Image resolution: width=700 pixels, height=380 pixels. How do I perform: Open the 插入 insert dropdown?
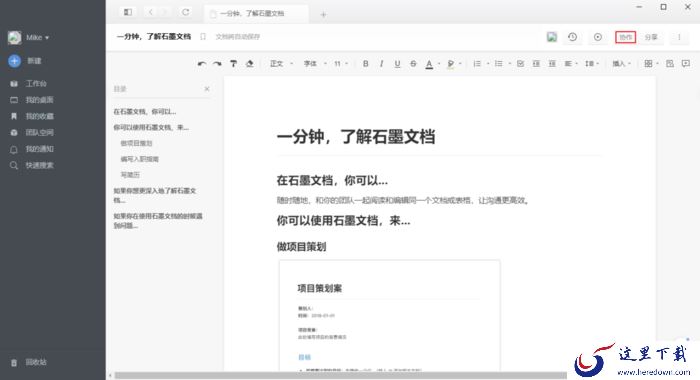point(621,64)
